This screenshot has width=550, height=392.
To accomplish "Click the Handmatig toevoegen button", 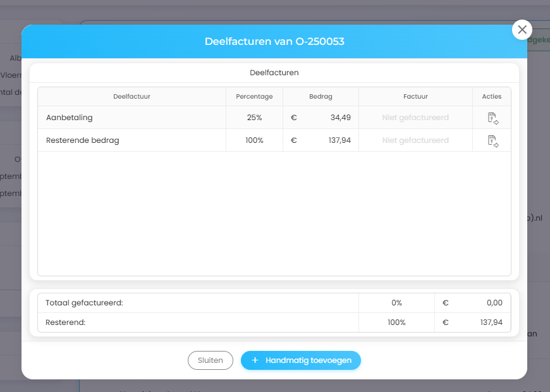I will 300,360.
